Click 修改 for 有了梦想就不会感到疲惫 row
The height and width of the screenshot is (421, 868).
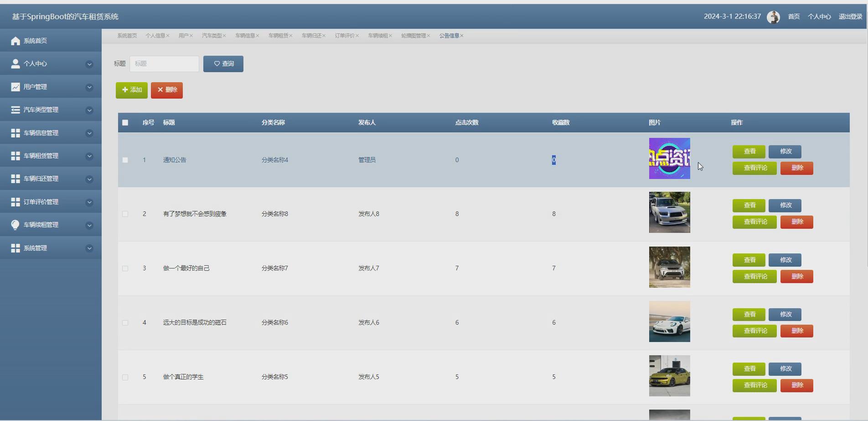[785, 205]
